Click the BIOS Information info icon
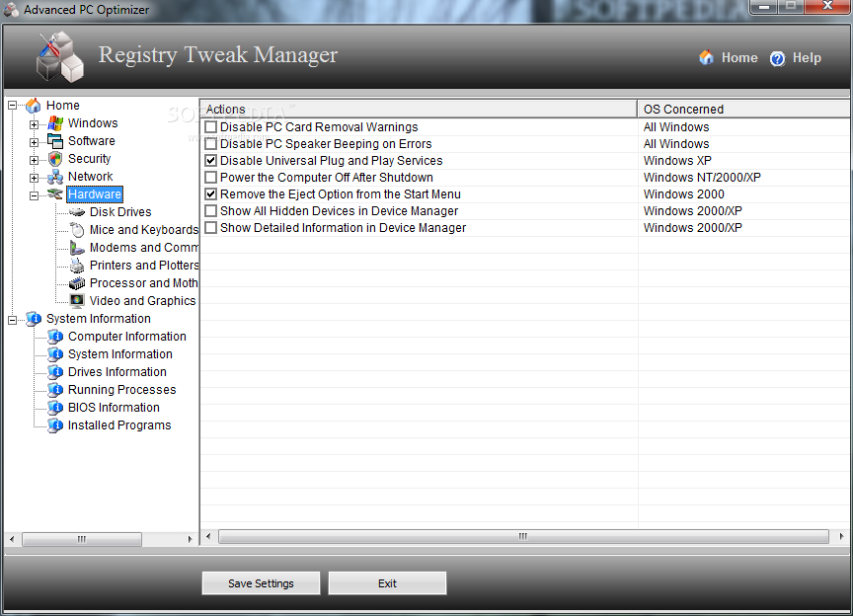The image size is (853, 616). click(55, 408)
